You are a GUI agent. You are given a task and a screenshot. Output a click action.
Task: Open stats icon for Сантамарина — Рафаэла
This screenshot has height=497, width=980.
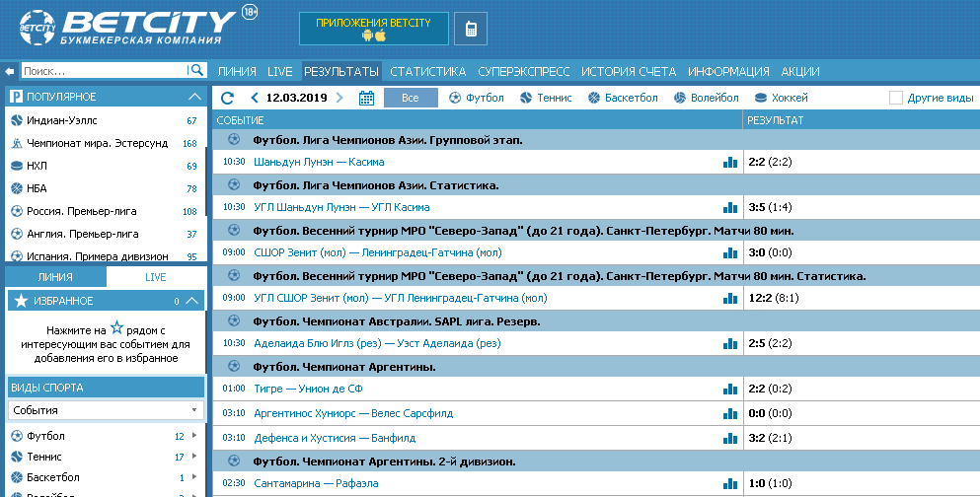tap(730, 483)
